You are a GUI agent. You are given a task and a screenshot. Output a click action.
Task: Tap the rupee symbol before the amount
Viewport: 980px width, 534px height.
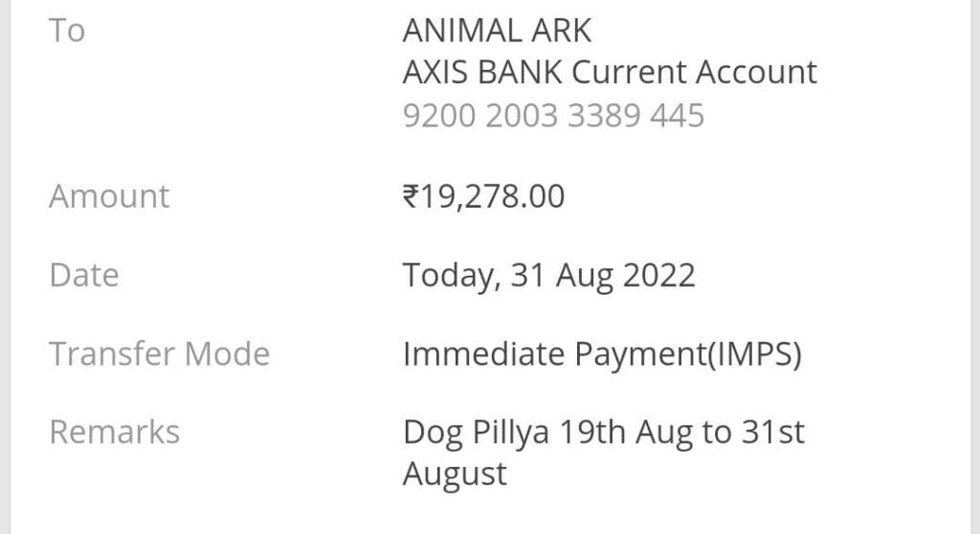click(411, 196)
